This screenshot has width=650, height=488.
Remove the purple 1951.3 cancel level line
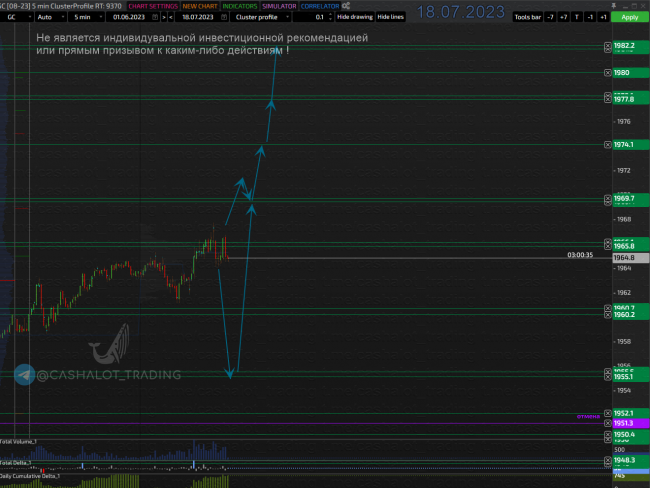point(607,423)
